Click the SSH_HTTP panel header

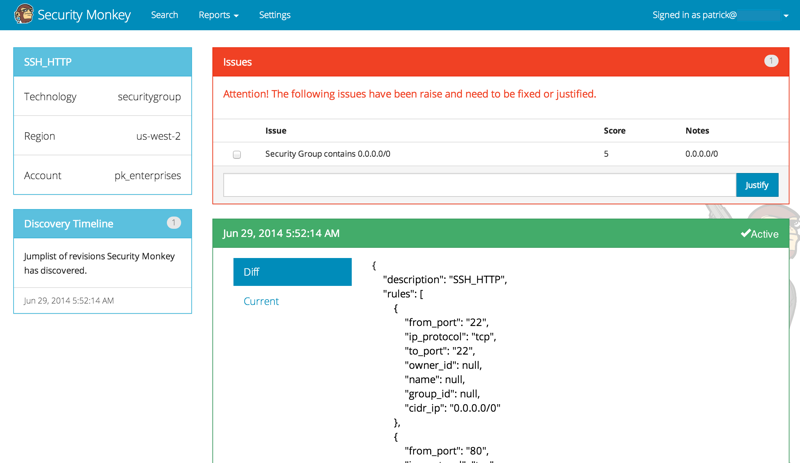103,62
